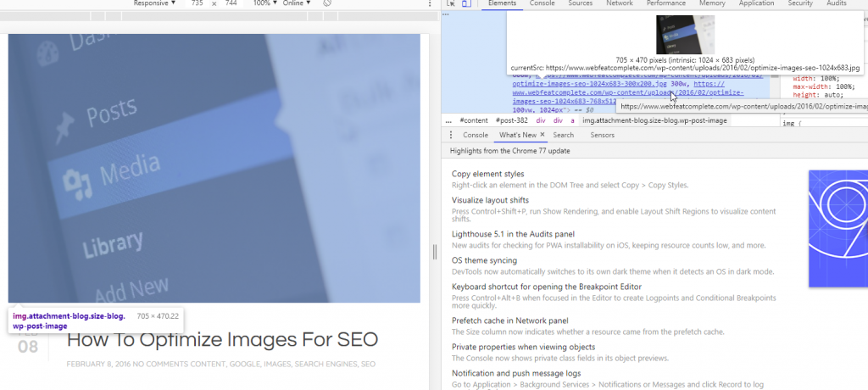This screenshot has height=390, width=868.
Task: Click the rotate device orientation icon
Action: click(x=327, y=3)
